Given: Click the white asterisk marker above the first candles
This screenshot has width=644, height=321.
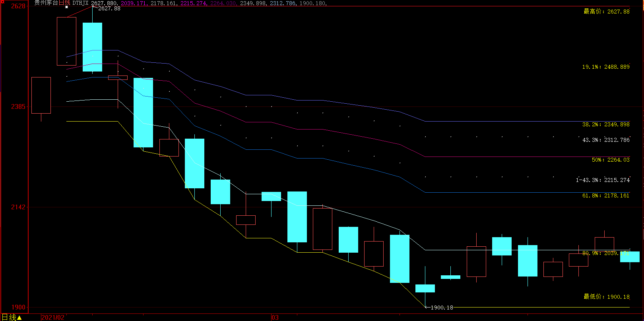Looking at the screenshot, I should click(66, 7).
